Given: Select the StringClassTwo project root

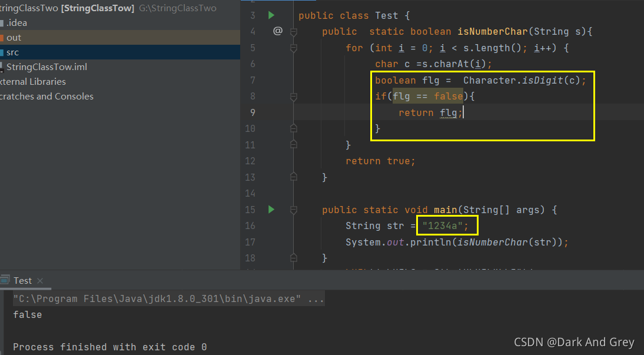Looking at the screenshot, I should tap(120, 8).
